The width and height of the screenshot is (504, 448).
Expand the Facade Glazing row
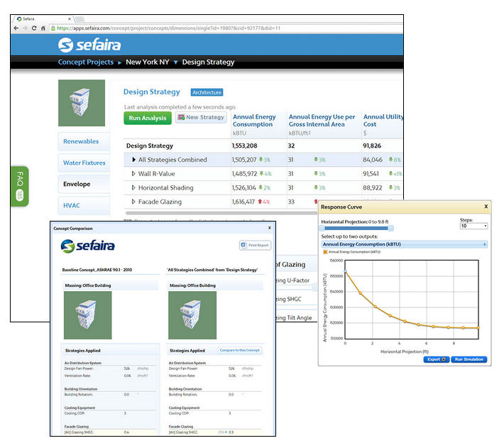click(133, 202)
